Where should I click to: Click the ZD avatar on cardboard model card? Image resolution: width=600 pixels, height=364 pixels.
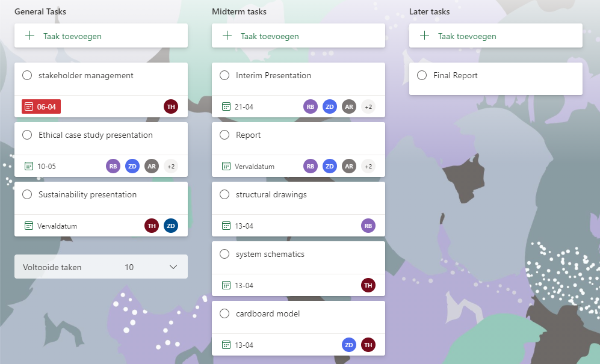349,345
